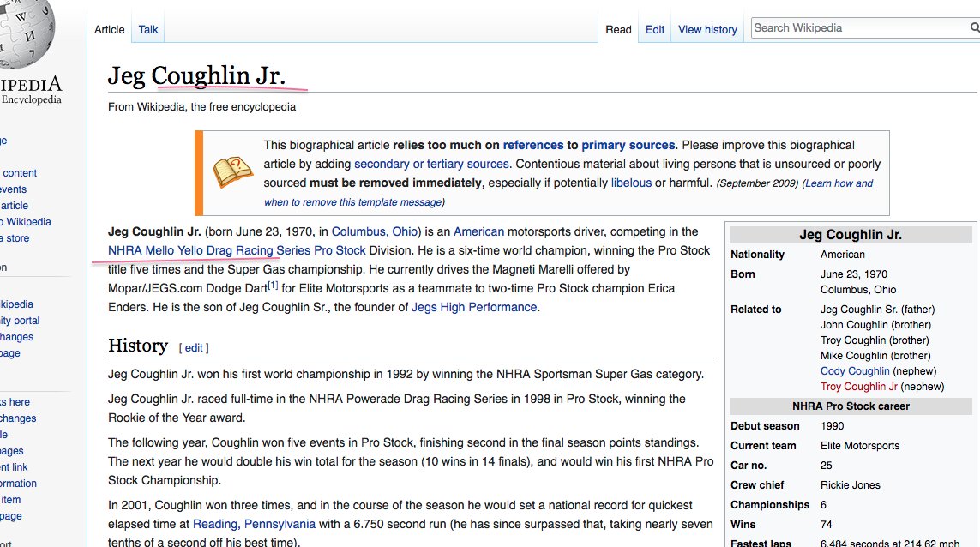The width and height of the screenshot is (980, 547).
Task: Open the 'nt link' permanent sidebar link
Action: click(14, 467)
